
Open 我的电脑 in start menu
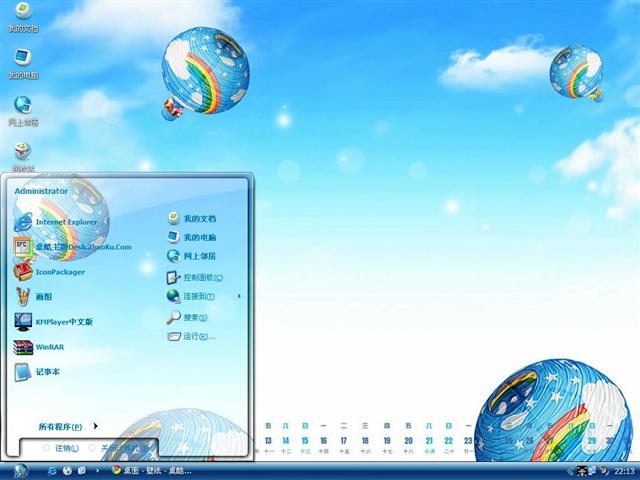[191, 237]
